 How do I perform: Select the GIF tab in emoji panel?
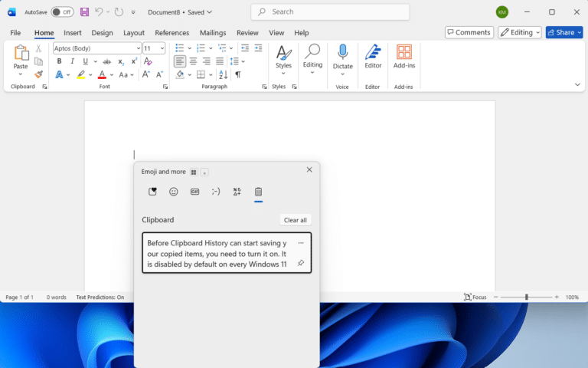pos(194,192)
